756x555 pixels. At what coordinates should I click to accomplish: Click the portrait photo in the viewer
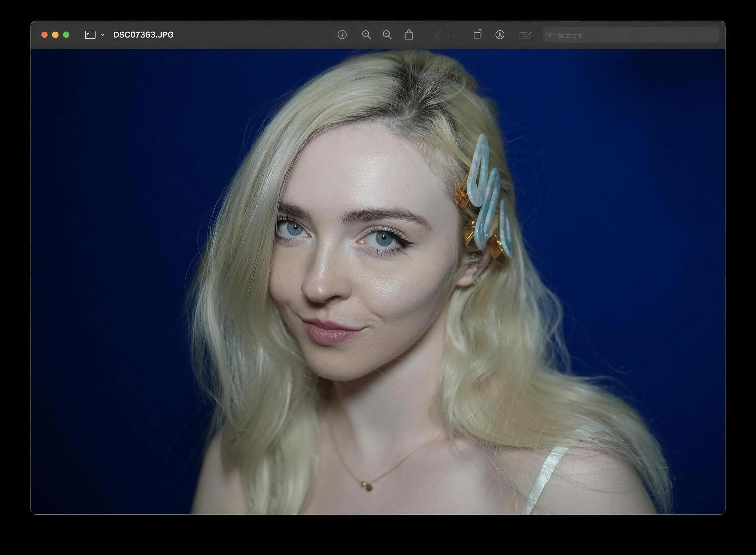[378, 282]
